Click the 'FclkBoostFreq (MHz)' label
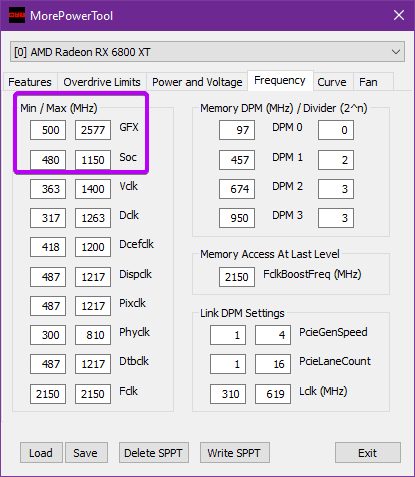Screen dimensions: 415x477 tap(312, 274)
